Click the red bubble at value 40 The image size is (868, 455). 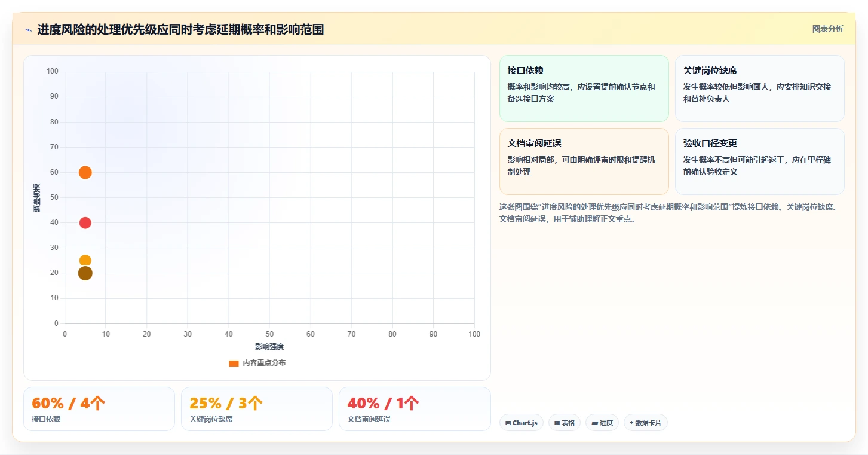pyautogui.click(x=85, y=223)
